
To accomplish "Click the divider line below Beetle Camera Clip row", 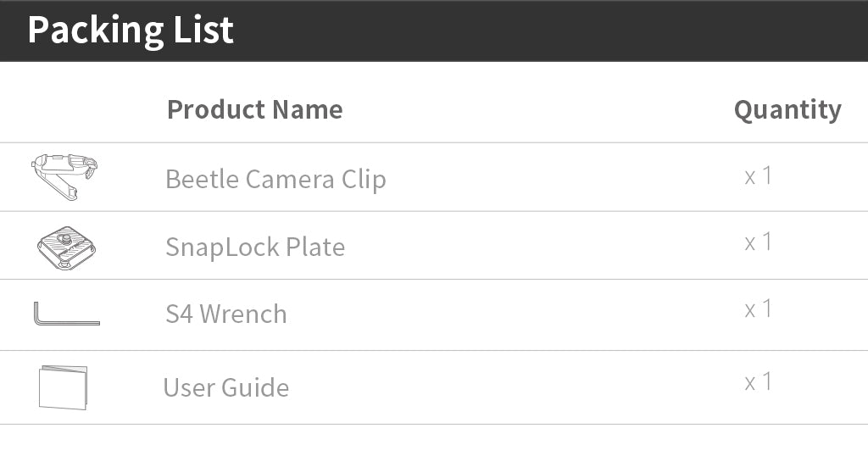I will tap(434, 211).
